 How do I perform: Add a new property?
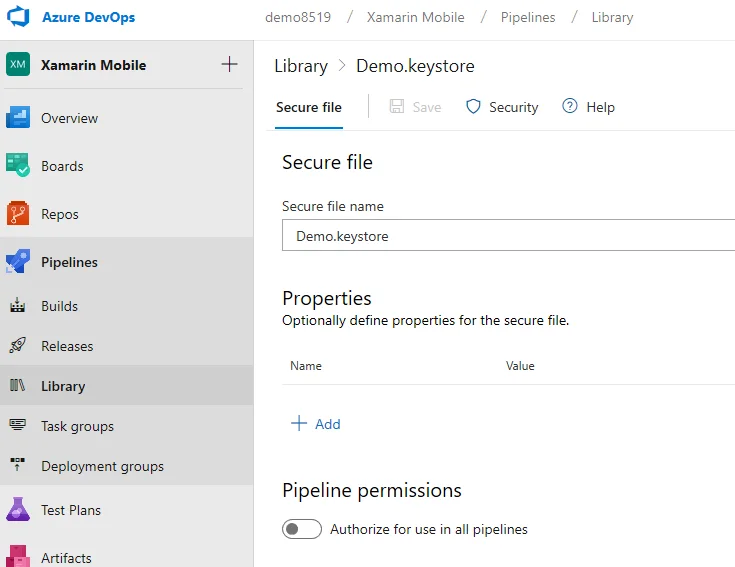pyautogui.click(x=328, y=424)
